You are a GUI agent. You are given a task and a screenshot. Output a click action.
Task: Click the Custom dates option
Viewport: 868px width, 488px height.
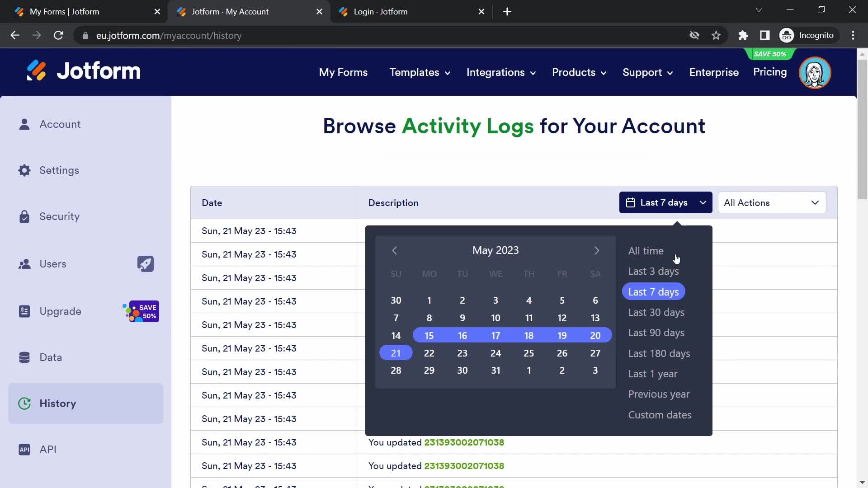(660, 415)
